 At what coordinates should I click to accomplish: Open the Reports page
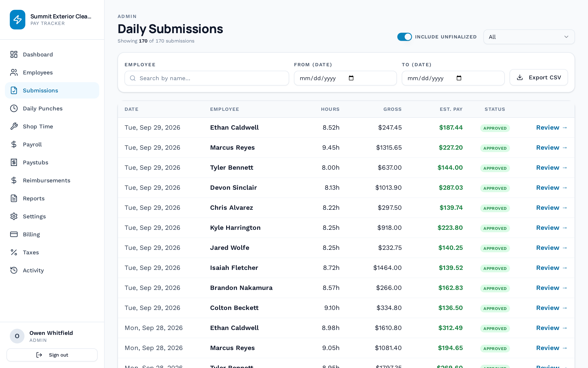tap(52, 198)
